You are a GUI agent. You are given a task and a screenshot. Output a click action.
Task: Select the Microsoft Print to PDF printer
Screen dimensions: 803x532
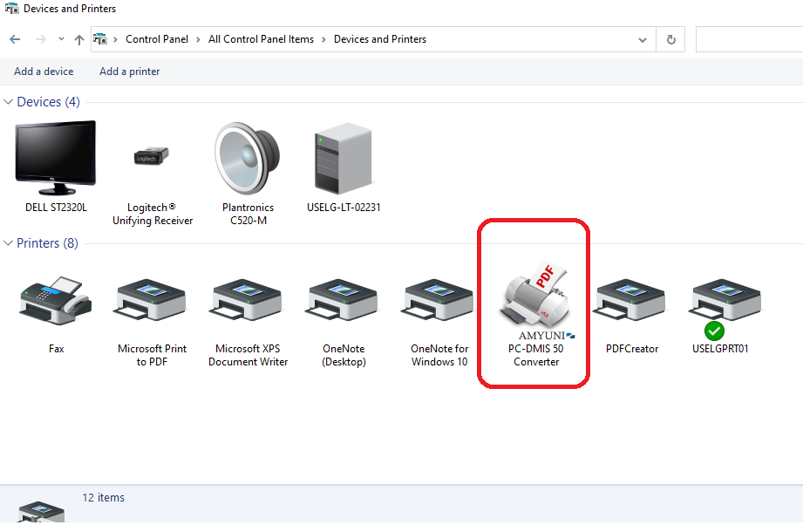click(150, 301)
